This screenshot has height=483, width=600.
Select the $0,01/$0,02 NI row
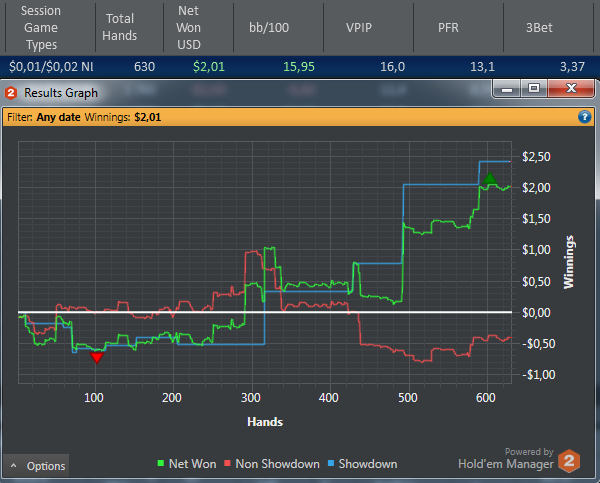click(300, 67)
